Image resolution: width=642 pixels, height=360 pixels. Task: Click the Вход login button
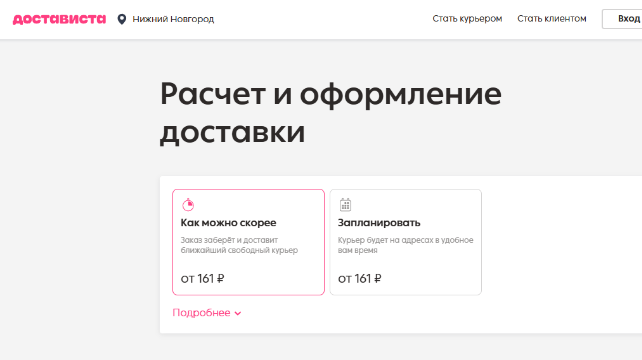tap(622, 19)
